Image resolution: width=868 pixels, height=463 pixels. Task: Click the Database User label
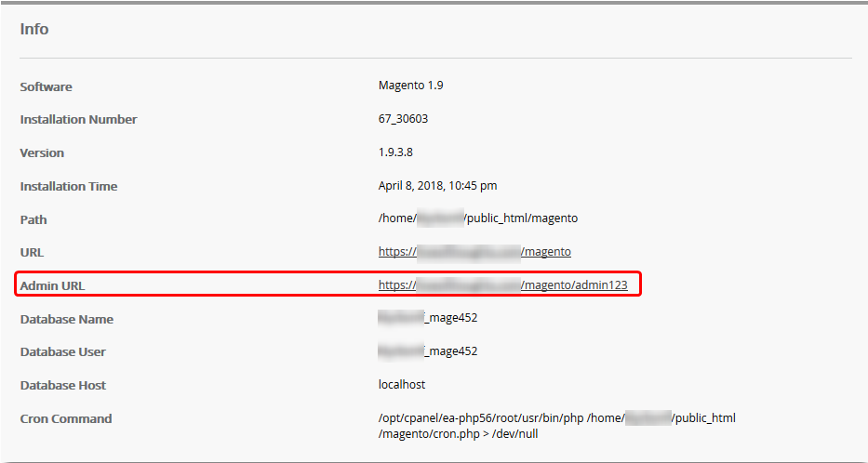[62, 351]
